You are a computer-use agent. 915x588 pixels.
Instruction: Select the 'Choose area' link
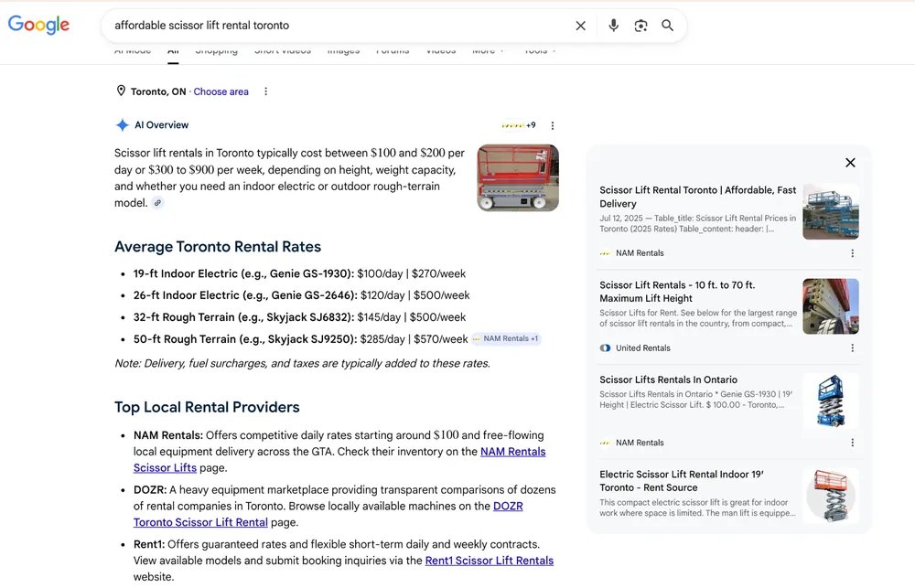pos(221,91)
